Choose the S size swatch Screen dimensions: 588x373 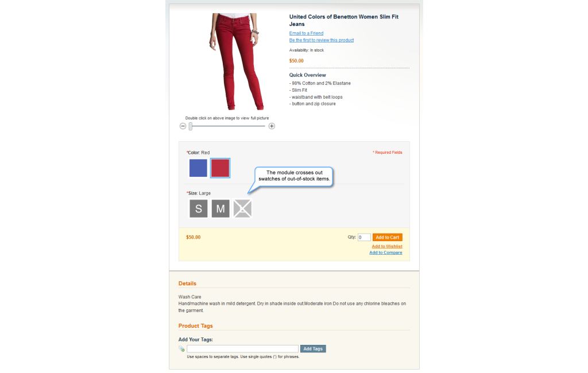pyautogui.click(x=198, y=208)
